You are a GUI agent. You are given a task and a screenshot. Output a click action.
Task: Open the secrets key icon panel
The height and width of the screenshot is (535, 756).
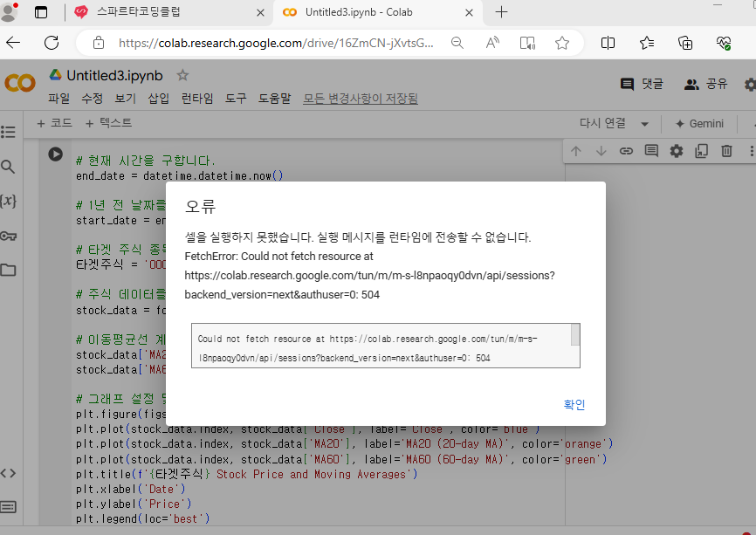click(x=8, y=236)
